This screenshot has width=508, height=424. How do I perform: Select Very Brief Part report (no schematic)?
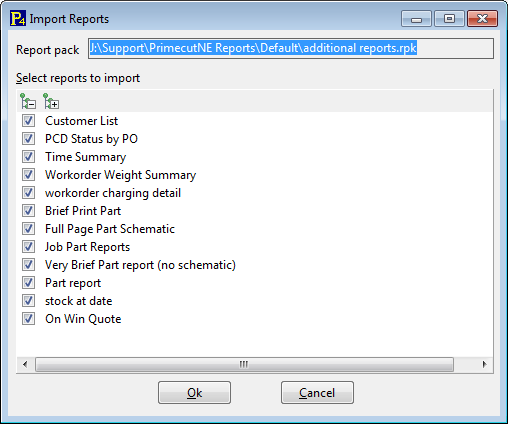tap(140, 265)
